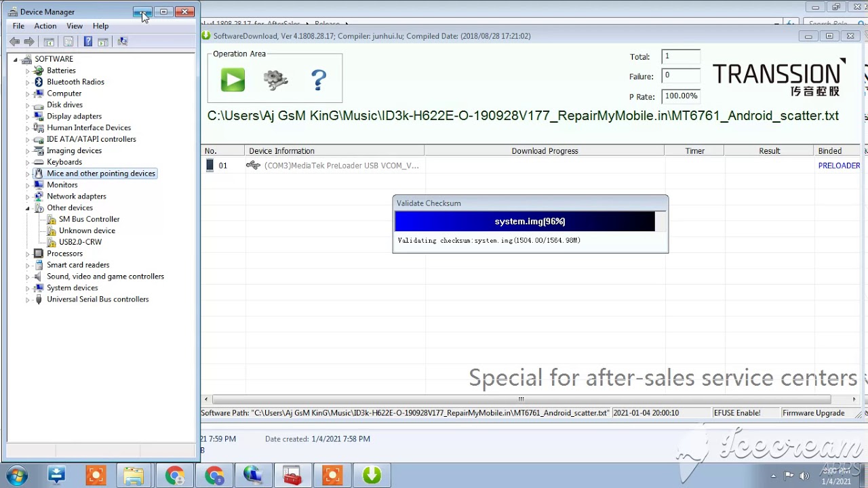Viewport: 868px width, 488px height.
Task: Click the Back arrow in Device Manager toolbar
Action: tap(14, 41)
